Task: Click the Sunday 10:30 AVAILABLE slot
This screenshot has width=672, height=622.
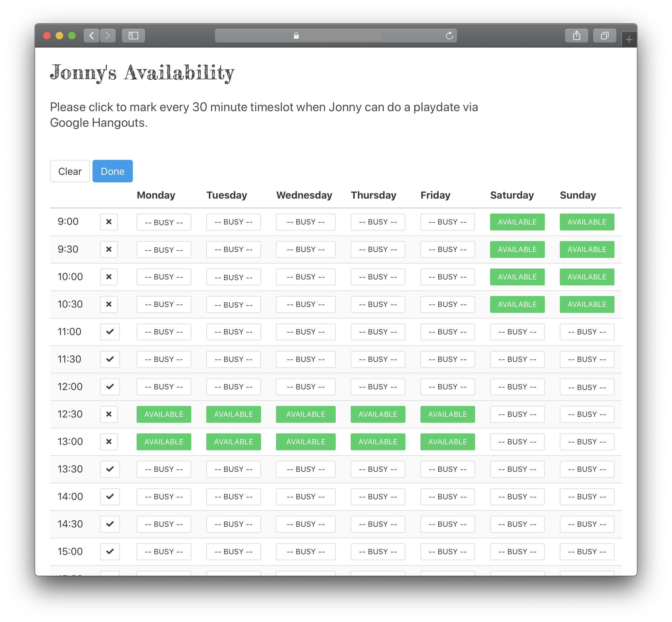Action: click(x=587, y=304)
